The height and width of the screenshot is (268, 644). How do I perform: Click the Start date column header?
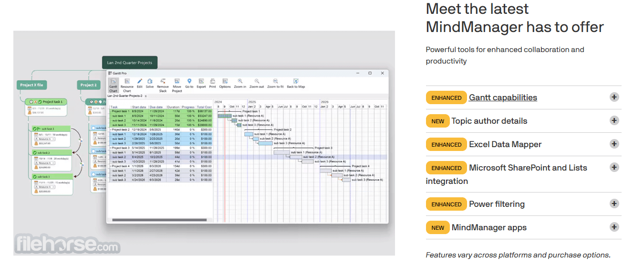[x=139, y=107]
